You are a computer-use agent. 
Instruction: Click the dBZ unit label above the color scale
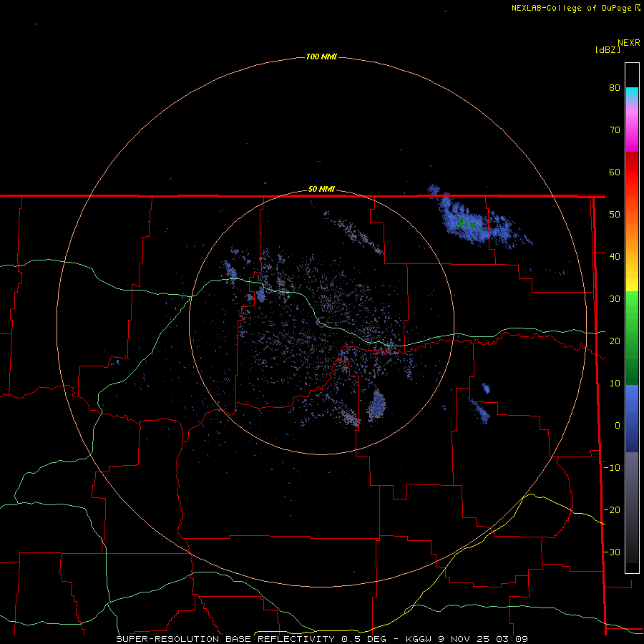click(x=608, y=50)
